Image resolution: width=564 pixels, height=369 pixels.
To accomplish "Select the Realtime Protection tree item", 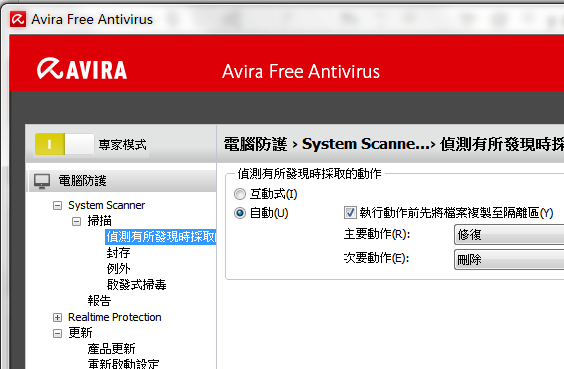I will coord(115,317).
